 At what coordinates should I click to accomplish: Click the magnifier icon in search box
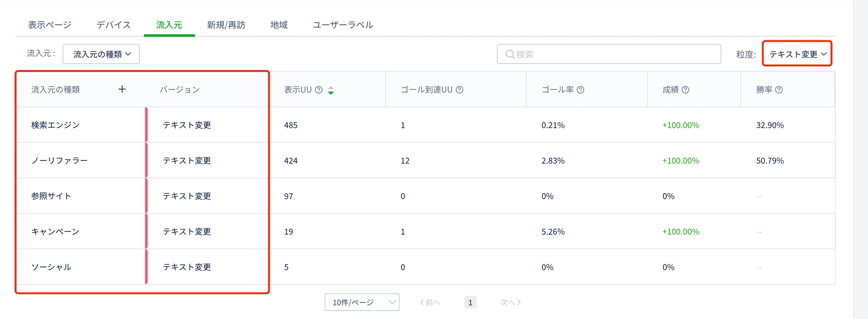pyautogui.click(x=510, y=54)
